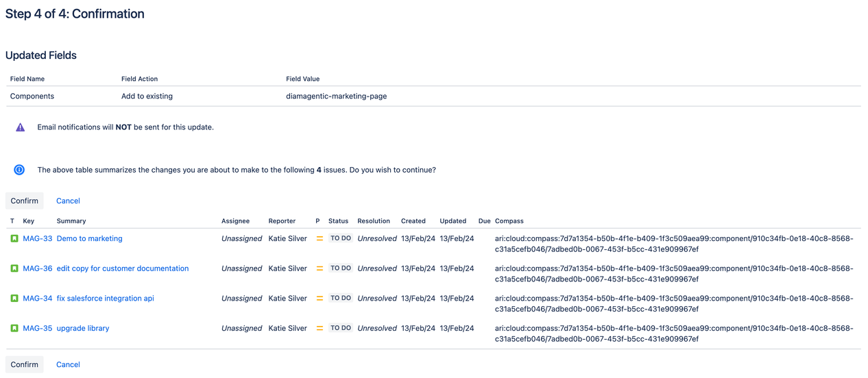Click the story type icon for MAG-35

pos(14,328)
